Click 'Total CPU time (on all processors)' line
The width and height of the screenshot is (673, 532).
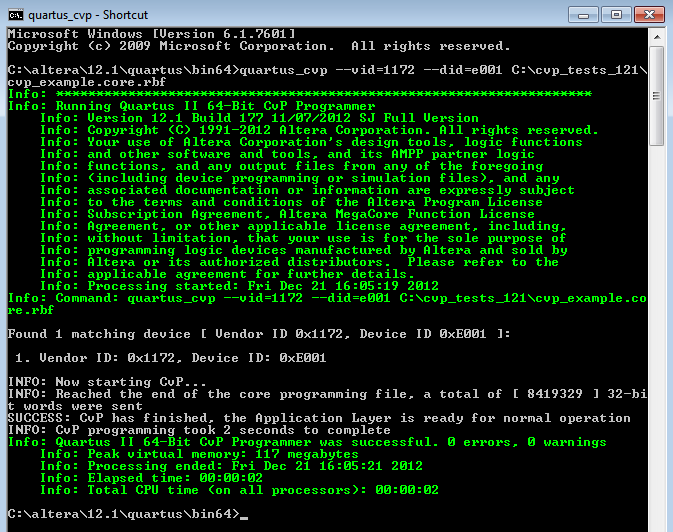239,490
